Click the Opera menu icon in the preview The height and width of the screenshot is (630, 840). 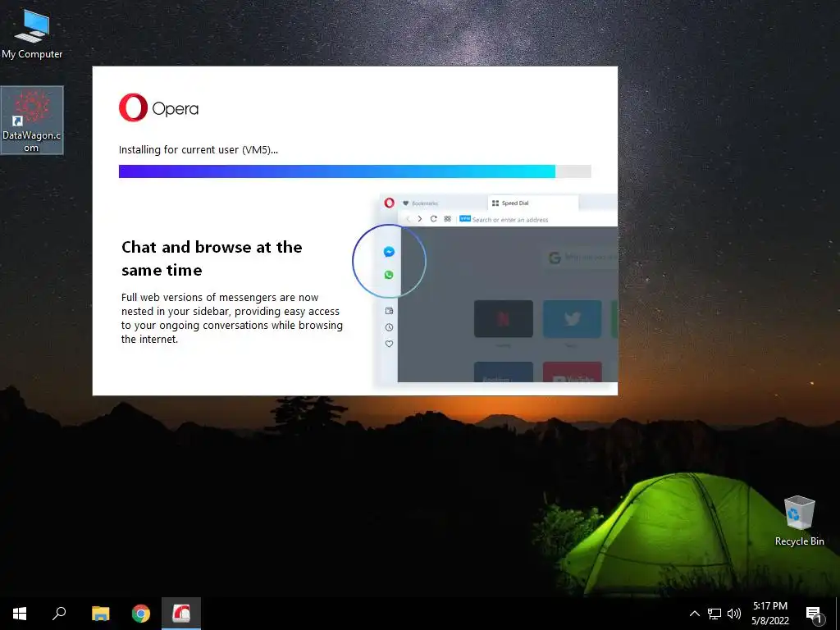pos(390,203)
